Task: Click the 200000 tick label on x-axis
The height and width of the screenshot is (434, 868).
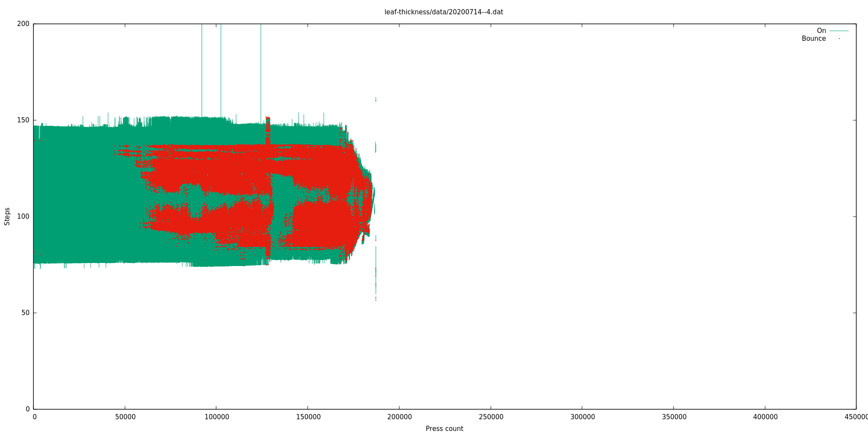Action: (399, 417)
